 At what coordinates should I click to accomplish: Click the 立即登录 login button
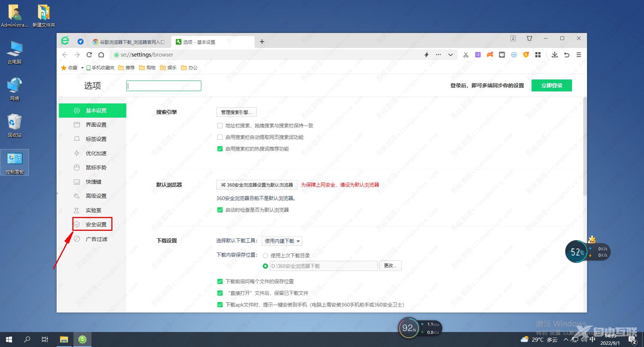point(552,85)
